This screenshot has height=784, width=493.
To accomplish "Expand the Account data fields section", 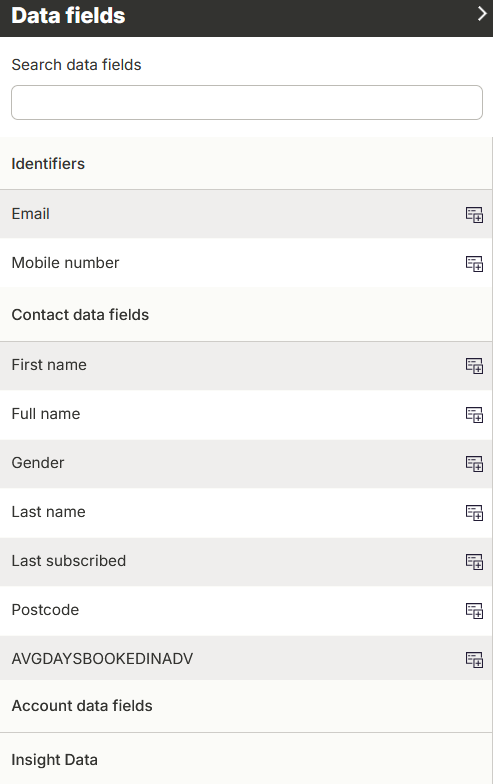I will 246,706.
